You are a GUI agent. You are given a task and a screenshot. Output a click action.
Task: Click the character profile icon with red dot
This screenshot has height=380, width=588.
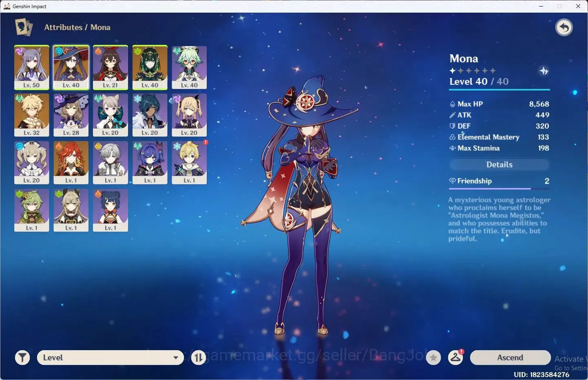click(455, 357)
